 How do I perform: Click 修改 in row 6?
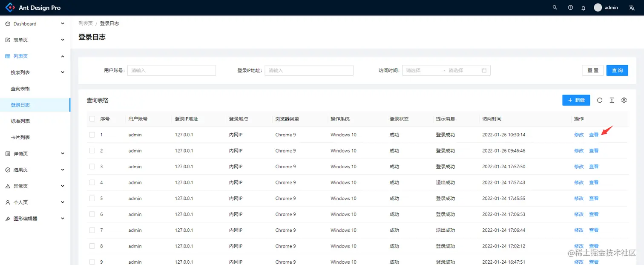(579, 214)
